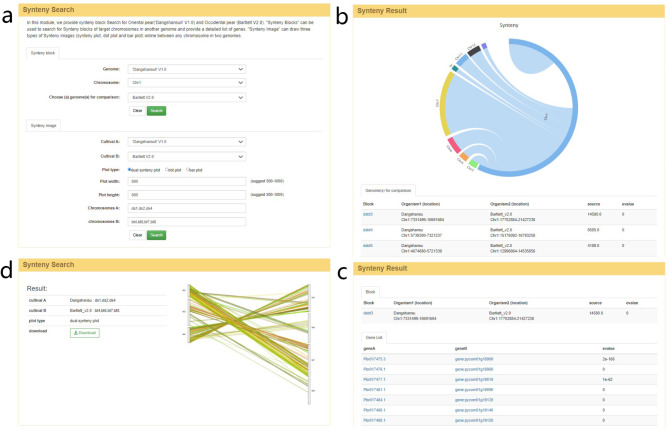The image size is (669, 429).
Task: Open the block link with source 14580.0 in panel b
Action: (368, 214)
